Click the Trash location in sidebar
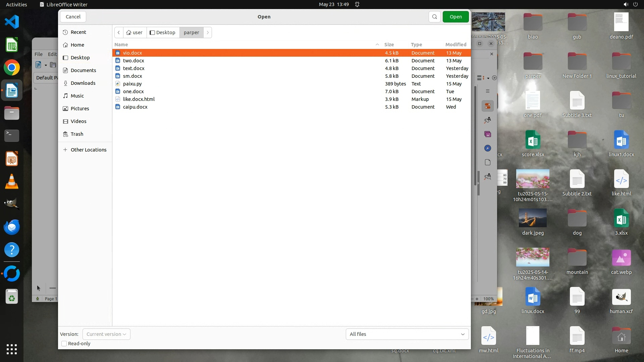 click(x=77, y=134)
